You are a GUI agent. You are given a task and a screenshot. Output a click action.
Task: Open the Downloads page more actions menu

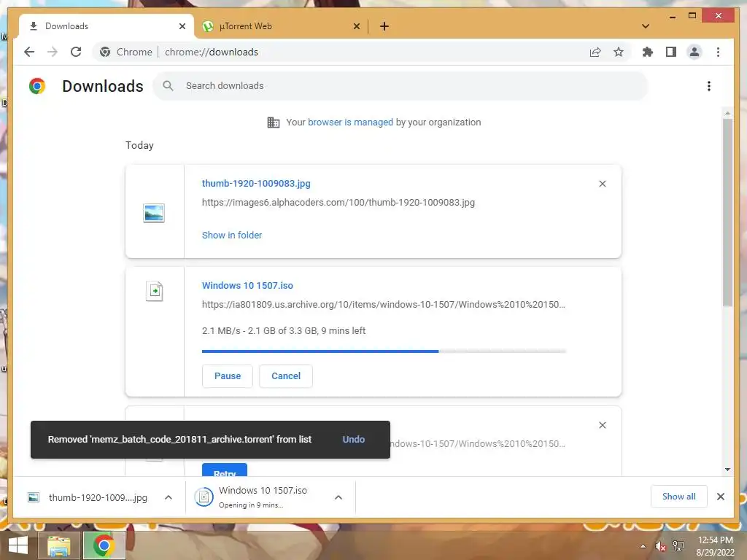pos(709,86)
